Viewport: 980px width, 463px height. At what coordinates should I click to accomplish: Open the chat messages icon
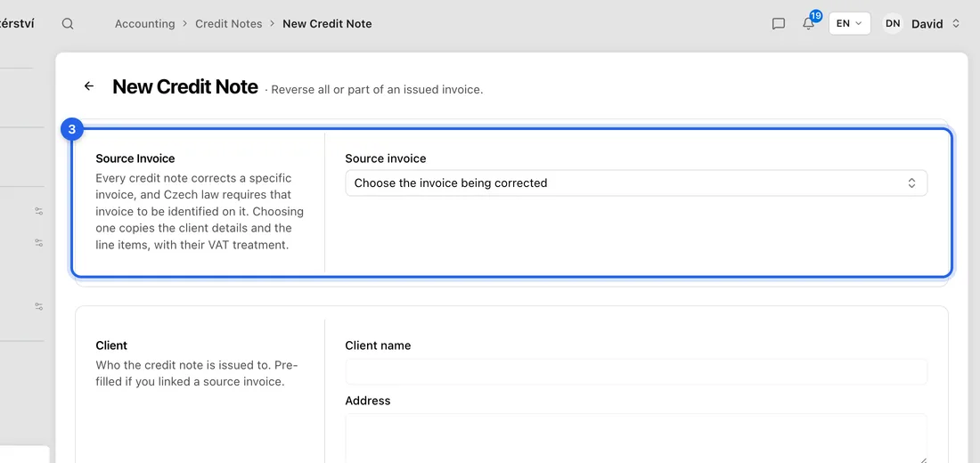[x=778, y=24]
